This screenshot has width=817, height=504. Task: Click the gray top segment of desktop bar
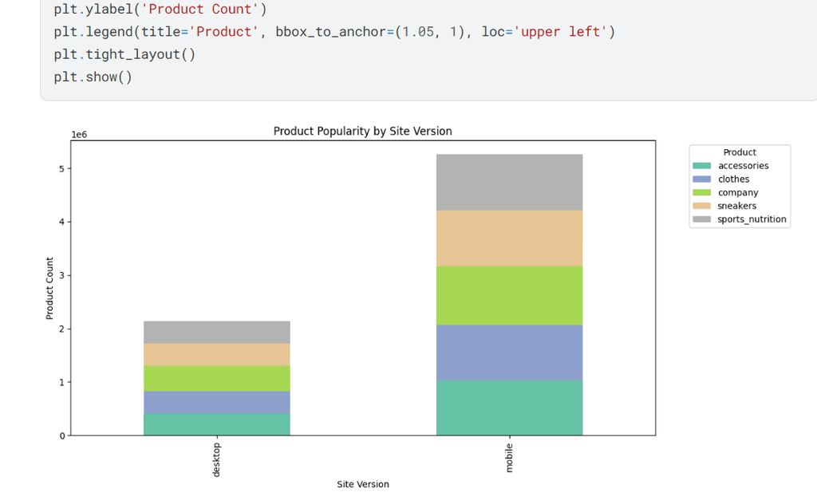pyautogui.click(x=216, y=332)
